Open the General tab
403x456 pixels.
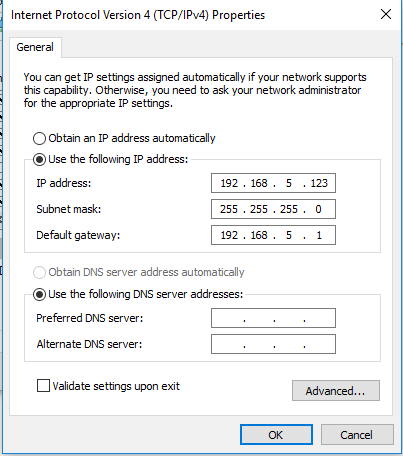point(35,47)
